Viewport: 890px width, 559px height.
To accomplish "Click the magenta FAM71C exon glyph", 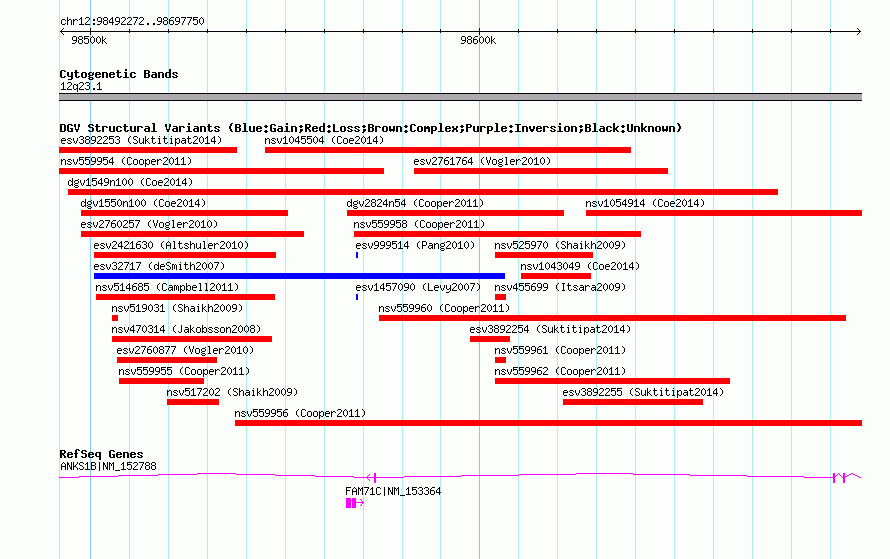I will (351, 503).
